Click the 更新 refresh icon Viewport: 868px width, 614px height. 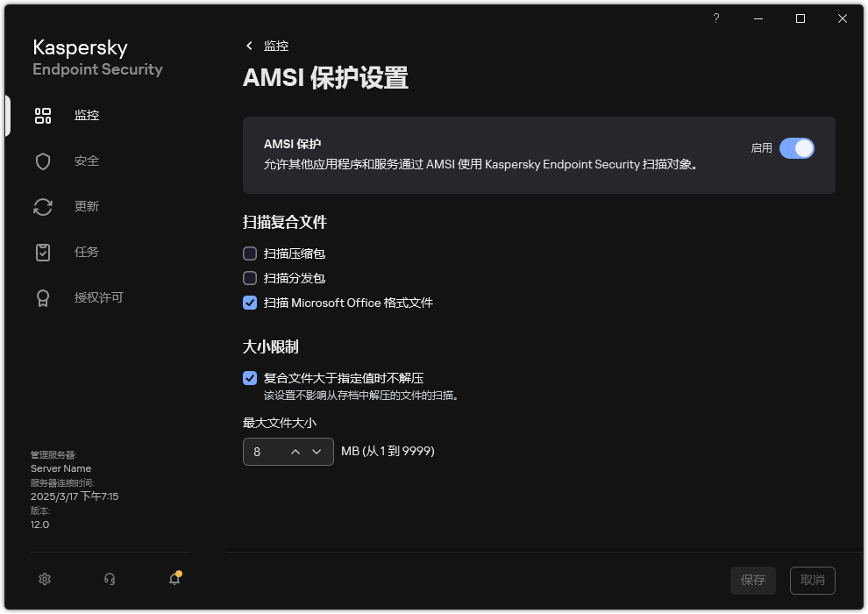pyautogui.click(x=43, y=206)
